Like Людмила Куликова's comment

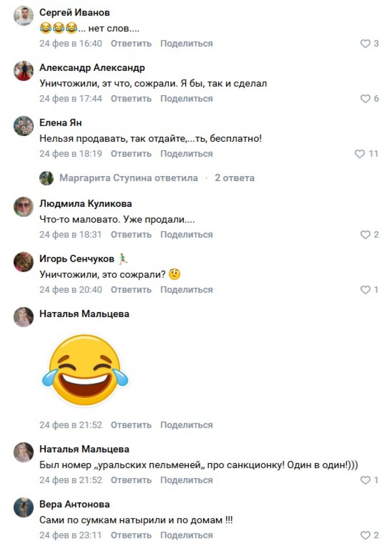click(365, 235)
